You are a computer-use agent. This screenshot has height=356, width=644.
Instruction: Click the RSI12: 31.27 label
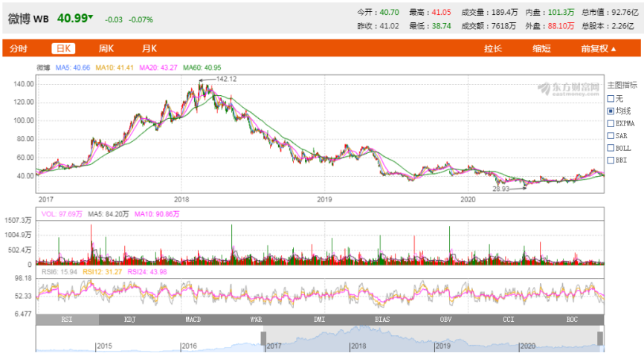coord(103,272)
